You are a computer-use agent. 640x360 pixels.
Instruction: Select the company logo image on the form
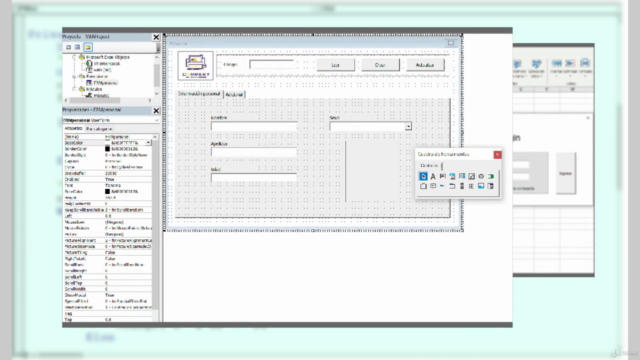pyautogui.click(x=196, y=65)
